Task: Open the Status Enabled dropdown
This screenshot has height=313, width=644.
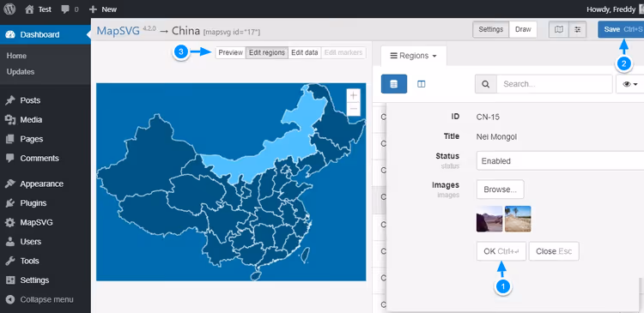Action: coord(560,161)
